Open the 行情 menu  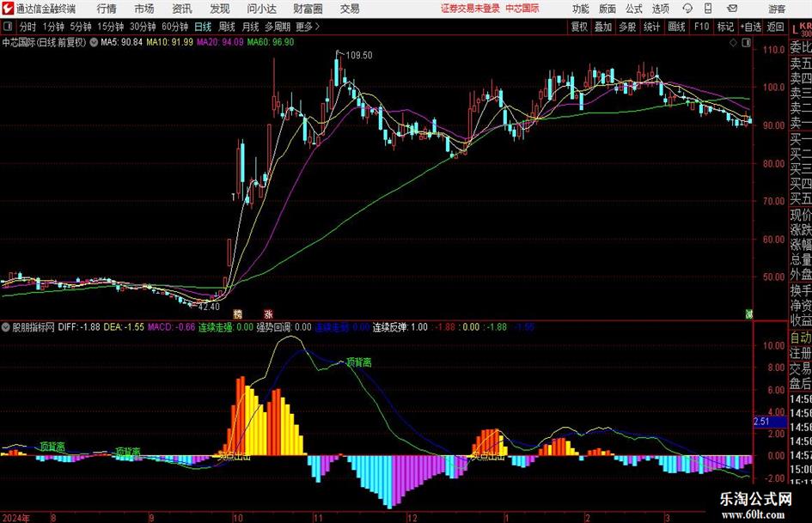click(107, 9)
